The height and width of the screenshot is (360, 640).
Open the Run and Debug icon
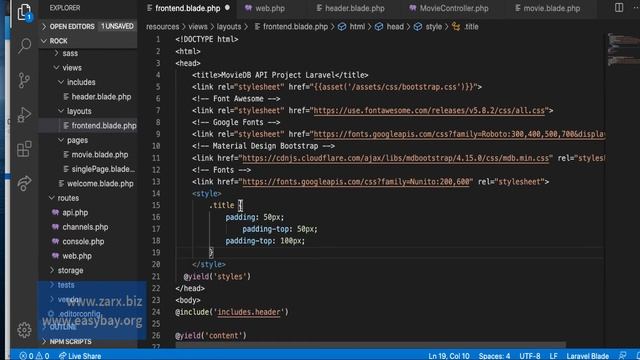pyautogui.click(x=24, y=114)
